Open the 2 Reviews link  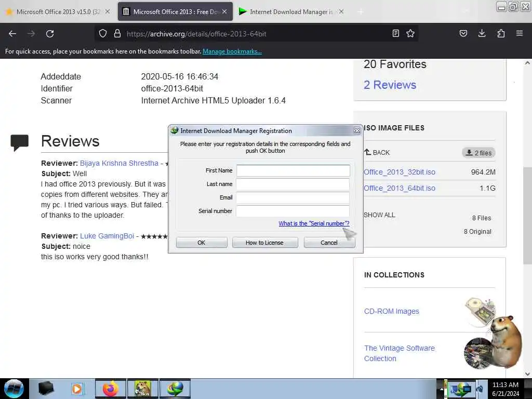[390, 85]
